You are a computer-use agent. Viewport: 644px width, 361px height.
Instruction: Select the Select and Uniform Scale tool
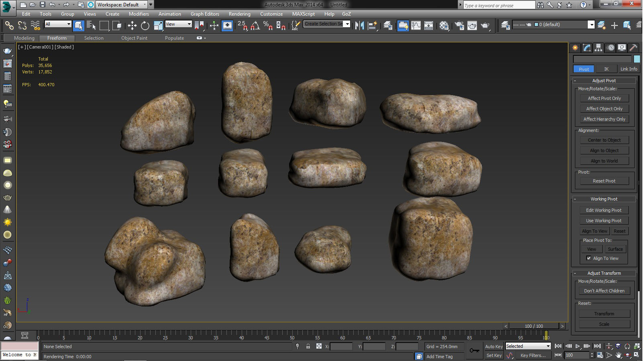[158, 25]
